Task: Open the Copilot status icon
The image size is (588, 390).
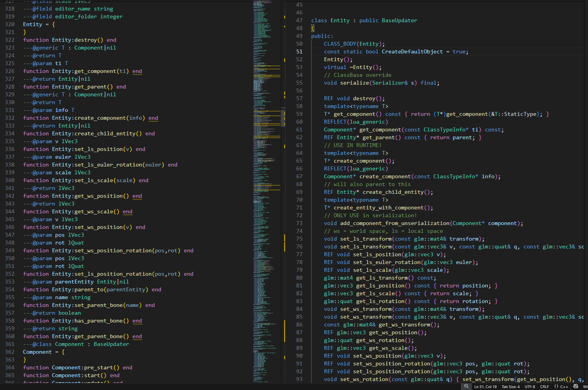Action: coord(576,386)
